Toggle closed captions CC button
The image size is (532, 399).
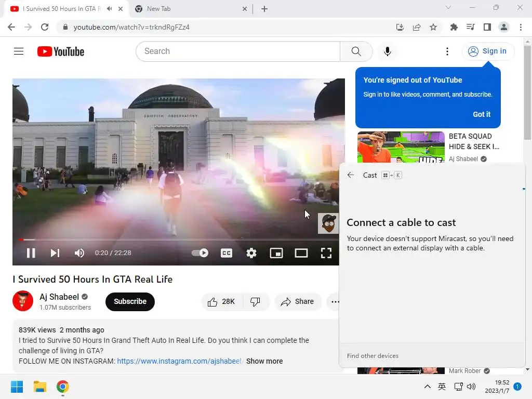pyautogui.click(x=227, y=253)
